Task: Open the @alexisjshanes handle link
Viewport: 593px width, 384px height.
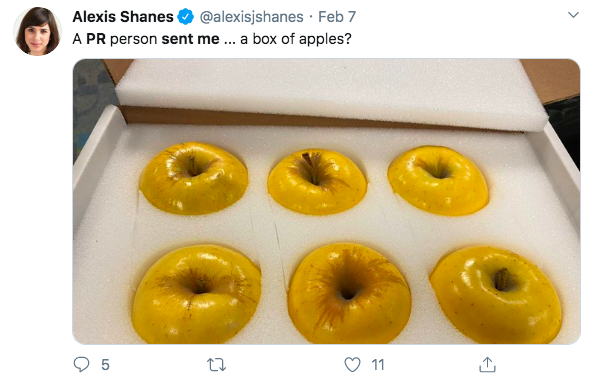Action: (x=251, y=17)
